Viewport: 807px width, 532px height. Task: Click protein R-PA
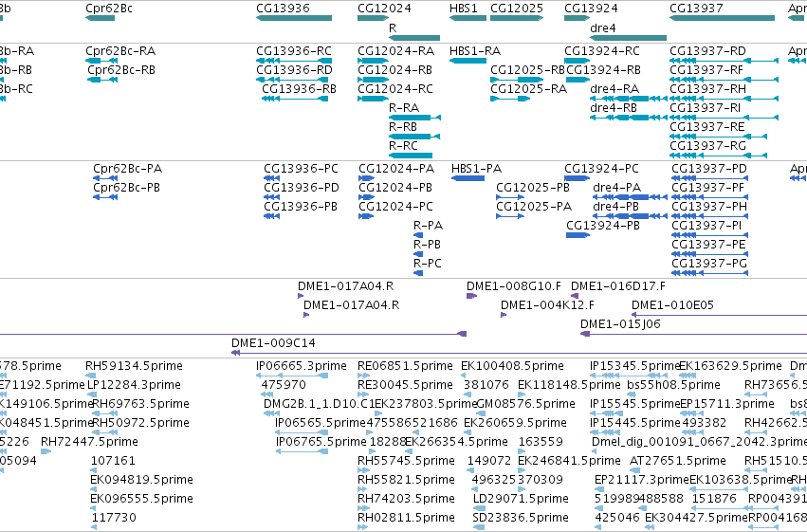tap(418, 235)
